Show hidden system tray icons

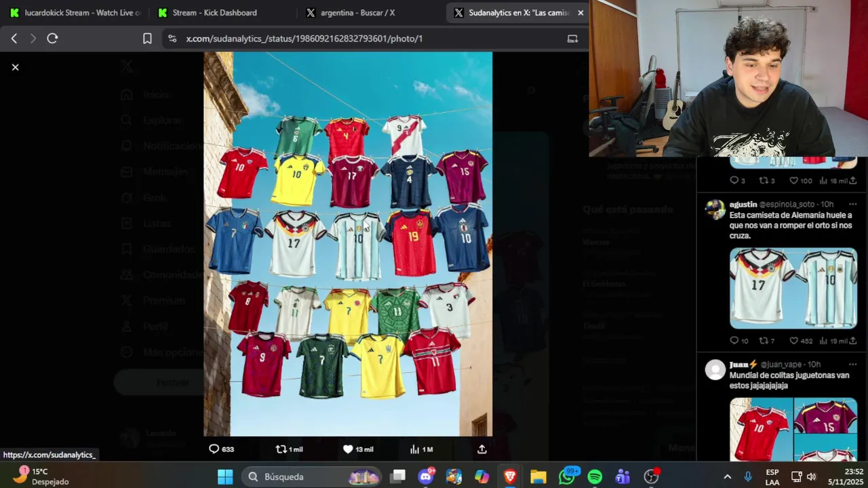727,476
